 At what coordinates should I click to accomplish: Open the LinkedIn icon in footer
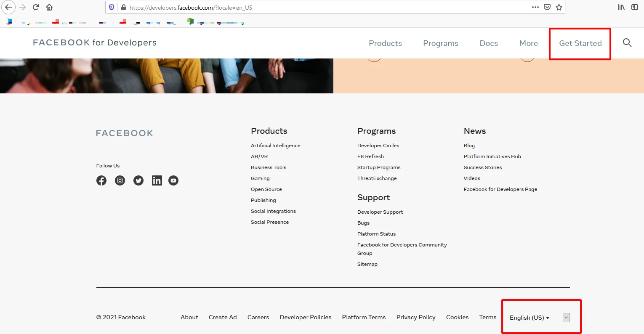[x=157, y=180]
